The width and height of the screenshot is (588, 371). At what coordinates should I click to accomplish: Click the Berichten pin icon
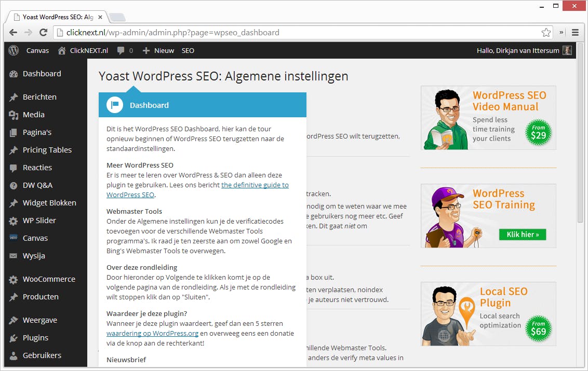click(x=14, y=97)
